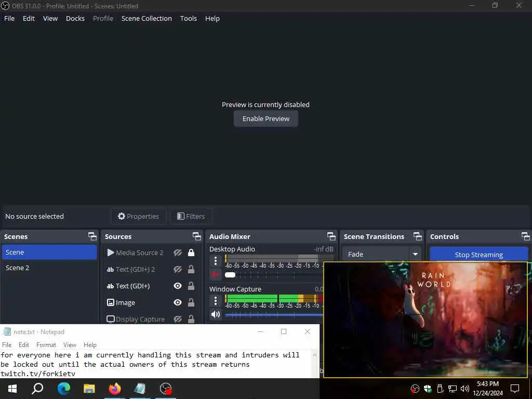Open Scene Collection menu

pyautogui.click(x=147, y=18)
